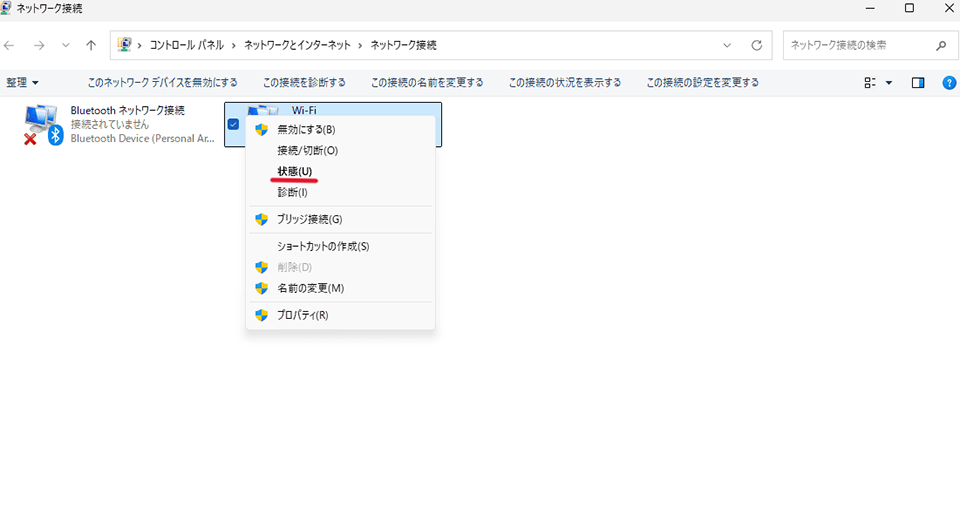Change view layout icon
This screenshot has width=960, height=521.
(869, 83)
